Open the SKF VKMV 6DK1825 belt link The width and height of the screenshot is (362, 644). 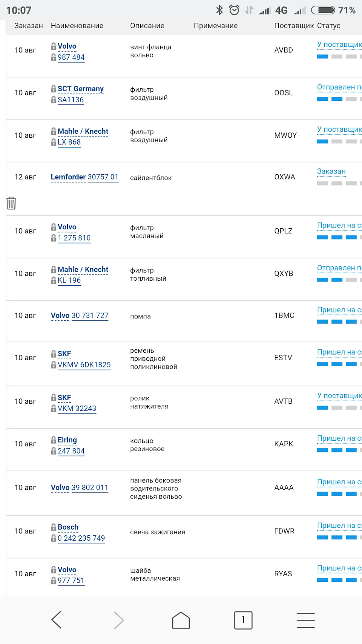click(84, 365)
